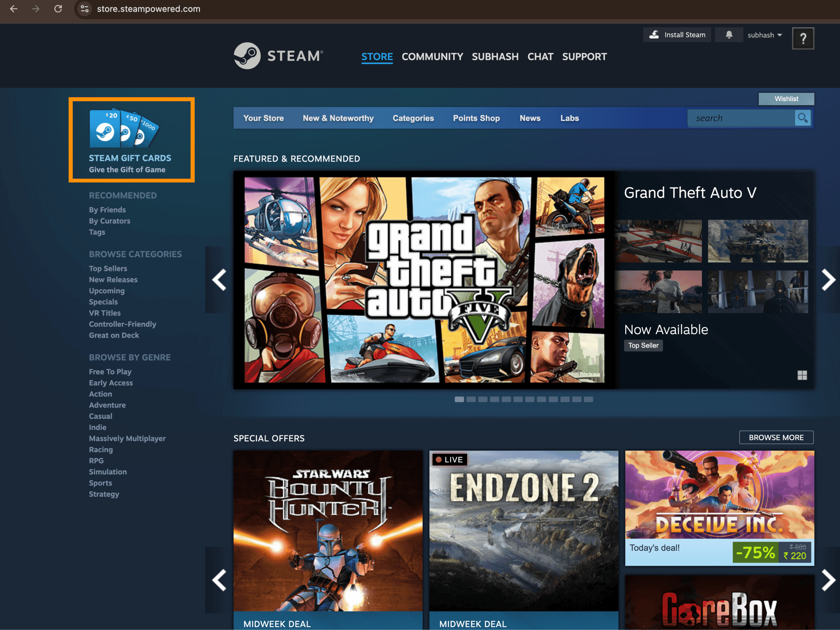Select first carousel page indicator
This screenshot has height=630, width=840.
(x=459, y=399)
